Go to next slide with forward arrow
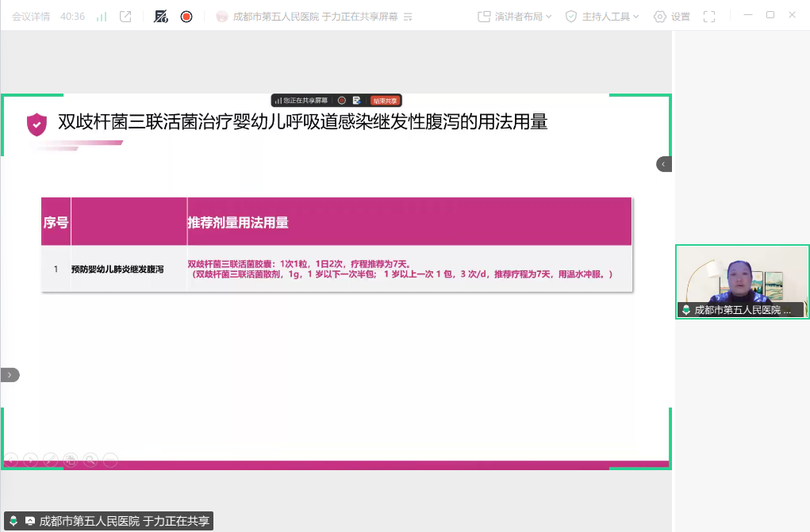This screenshot has width=810, height=532. pyautogui.click(x=30, y=459)
